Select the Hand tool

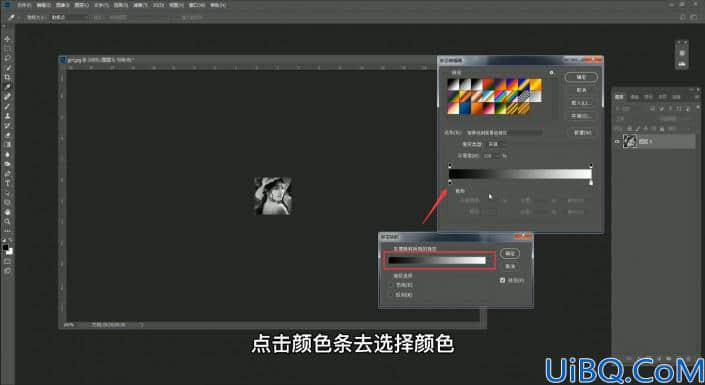pyautogui.click(x=7, y=212)
